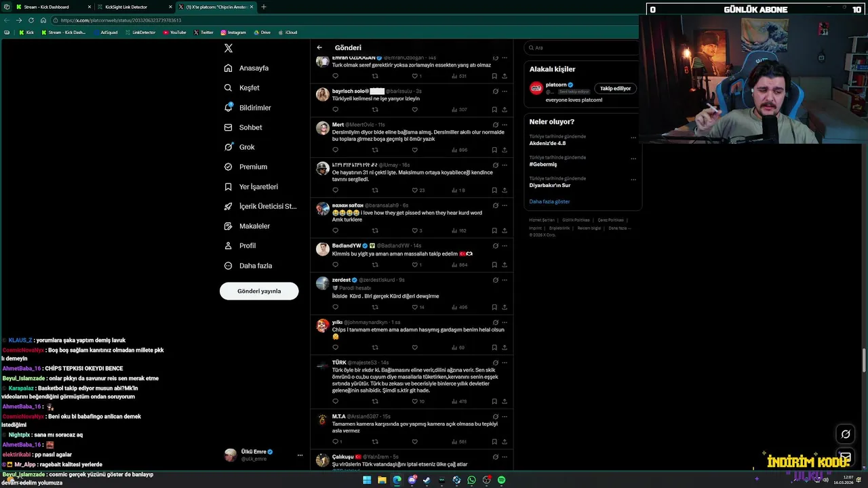Open options for #Gebermiş trend
Image resolution: width=868 pixels, height=488 pixels.
(x=633, y=159)
